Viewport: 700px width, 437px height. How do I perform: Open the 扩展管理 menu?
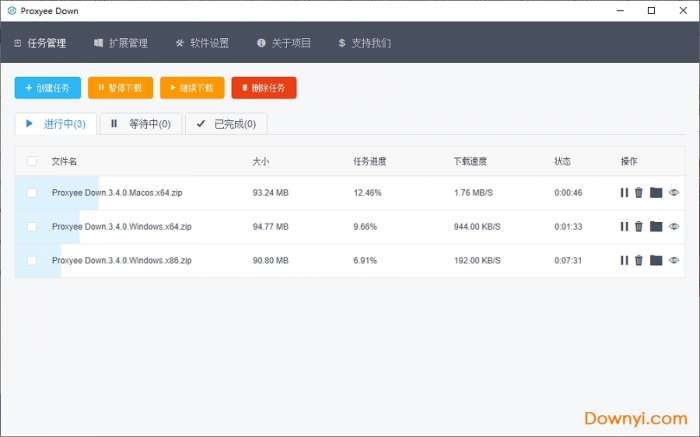(121, 43)
